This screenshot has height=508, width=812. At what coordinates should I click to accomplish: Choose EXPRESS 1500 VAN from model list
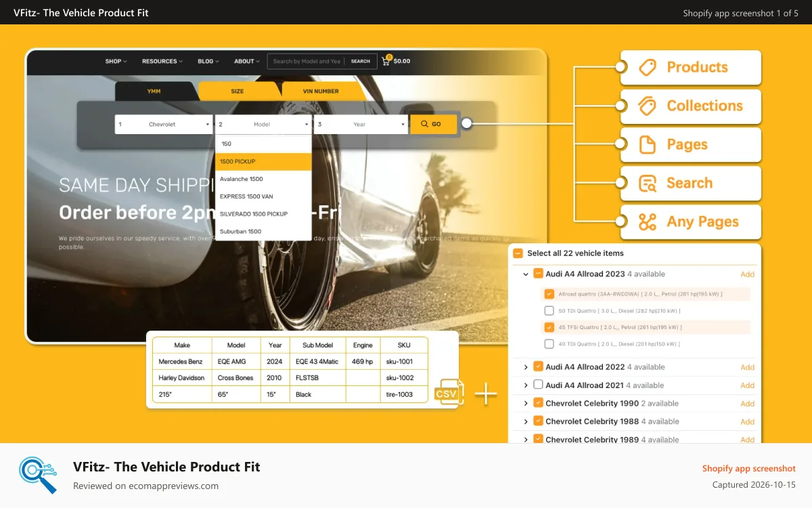tap(264, 196)
